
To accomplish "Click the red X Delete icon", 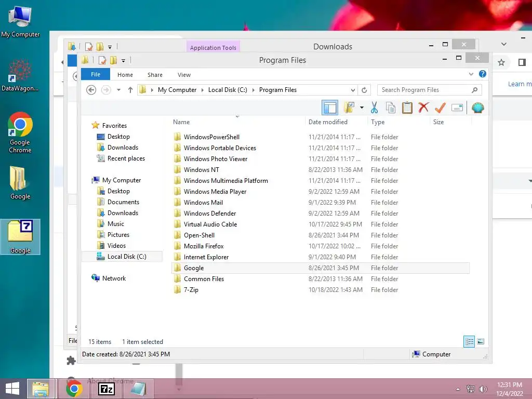I will [423, 108].
